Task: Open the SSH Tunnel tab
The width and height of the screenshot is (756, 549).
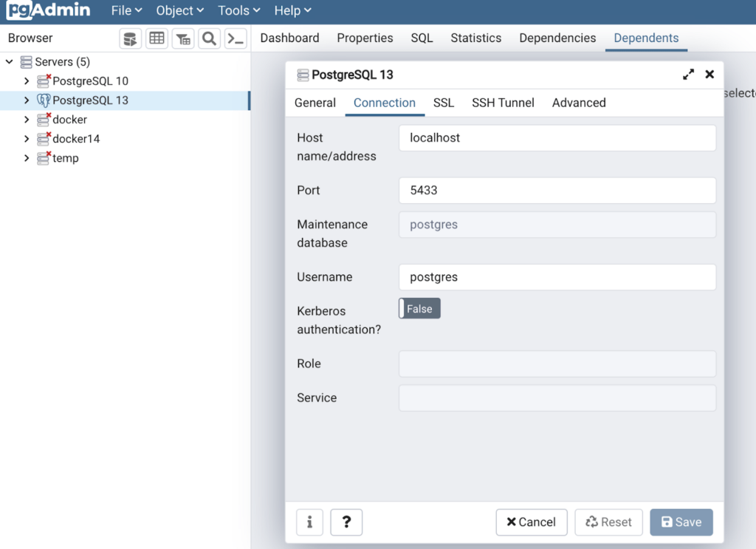Action: 503,103
